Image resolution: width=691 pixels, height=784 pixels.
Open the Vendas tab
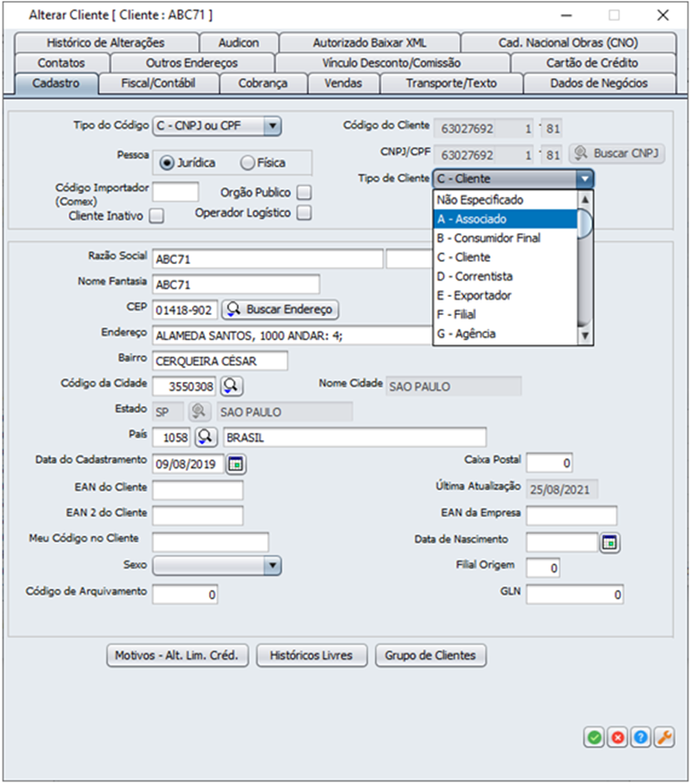pyautogui.click(x=343, y=83)
